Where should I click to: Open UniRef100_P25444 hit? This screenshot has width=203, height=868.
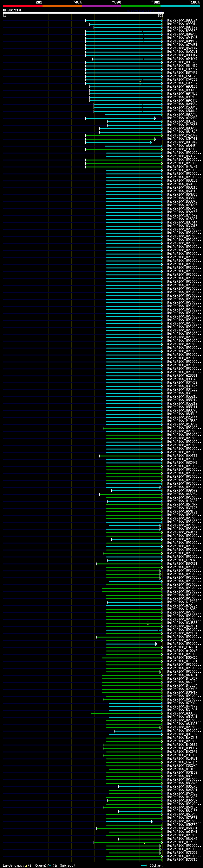pos(182,418)
